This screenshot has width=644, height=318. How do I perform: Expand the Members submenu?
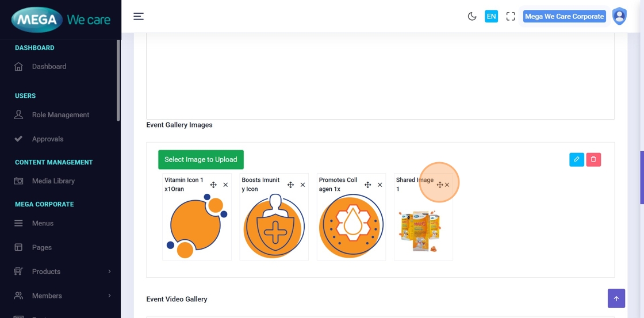[x=109, y=296]
